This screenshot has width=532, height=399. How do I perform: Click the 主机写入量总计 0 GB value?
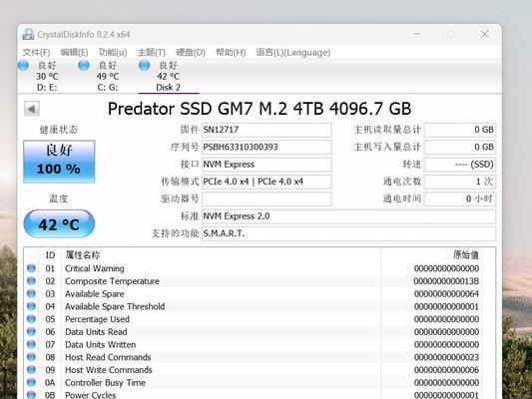tap(460, 147)
